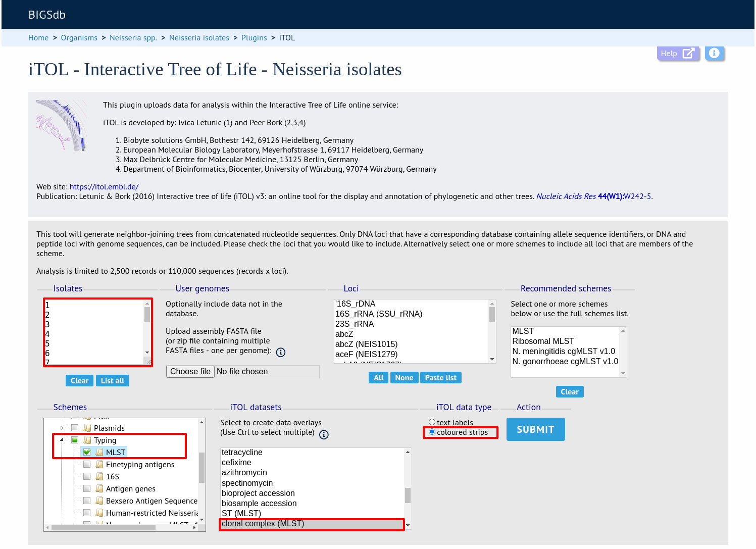
Task: Open the itol.embl.de website link
Action: tap(104, 187)
